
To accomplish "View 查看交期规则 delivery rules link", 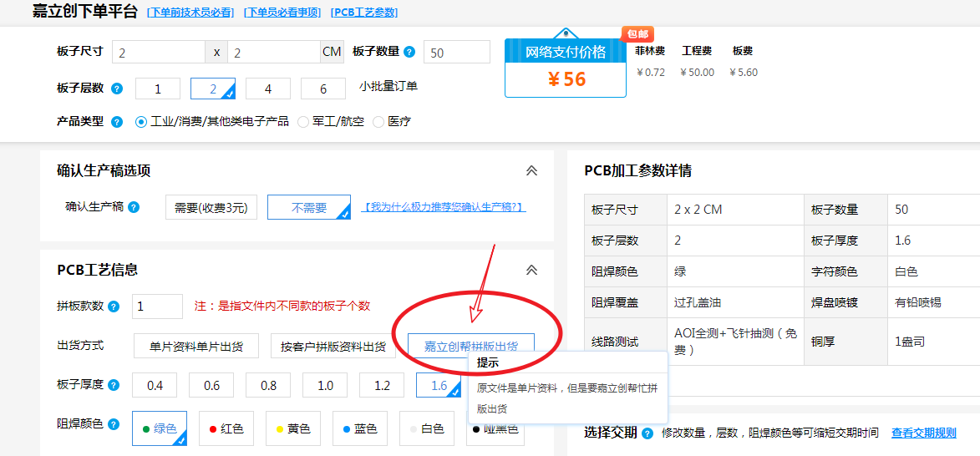I will [923, 433].
